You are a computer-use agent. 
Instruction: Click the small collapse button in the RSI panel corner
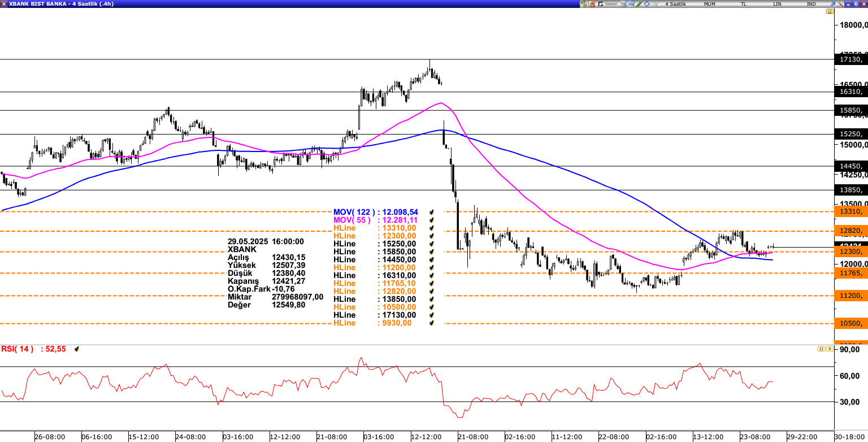tap(821, 349)
